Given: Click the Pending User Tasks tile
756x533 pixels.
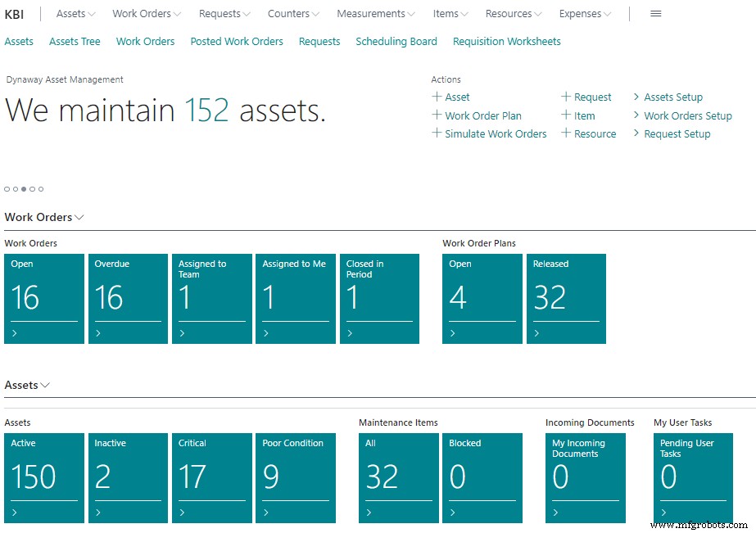Looking at the screenshot, I should point(693,477).
